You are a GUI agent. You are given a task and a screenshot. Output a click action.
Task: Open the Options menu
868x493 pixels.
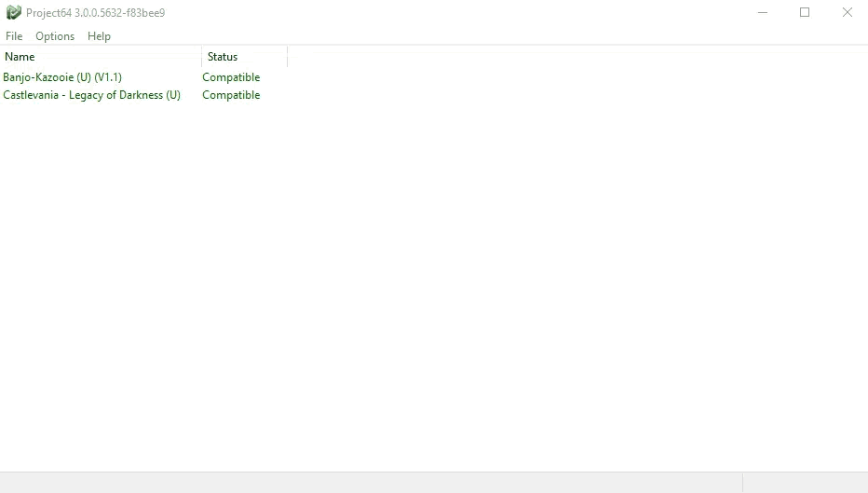click(55, 36)
